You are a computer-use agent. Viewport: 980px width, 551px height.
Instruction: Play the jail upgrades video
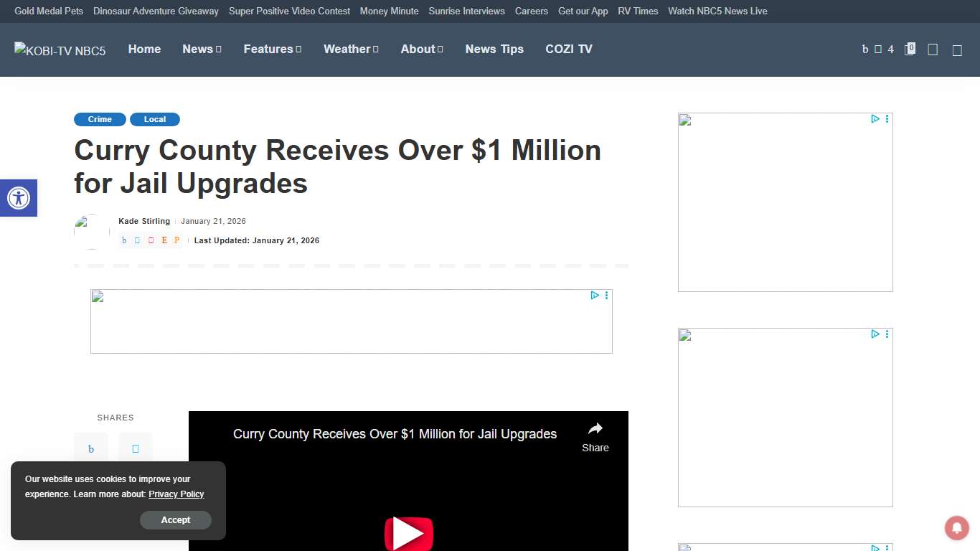409,534
